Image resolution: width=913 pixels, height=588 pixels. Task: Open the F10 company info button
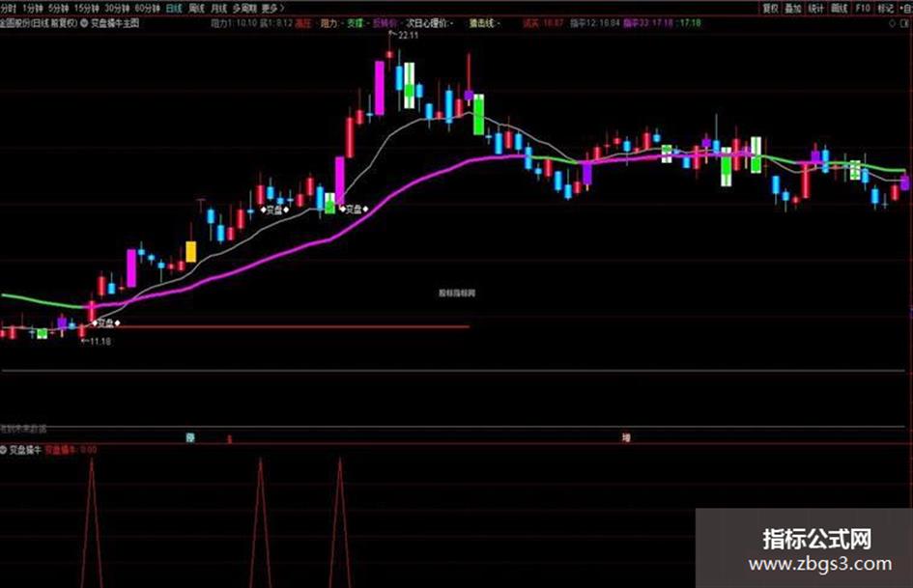pos(863,8)
